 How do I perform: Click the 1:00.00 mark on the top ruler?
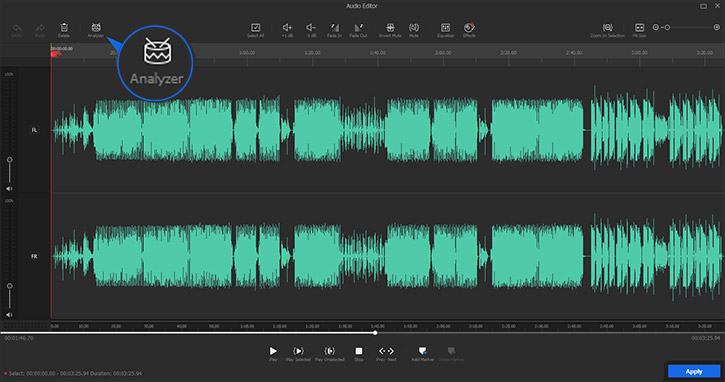click(247, 53)
